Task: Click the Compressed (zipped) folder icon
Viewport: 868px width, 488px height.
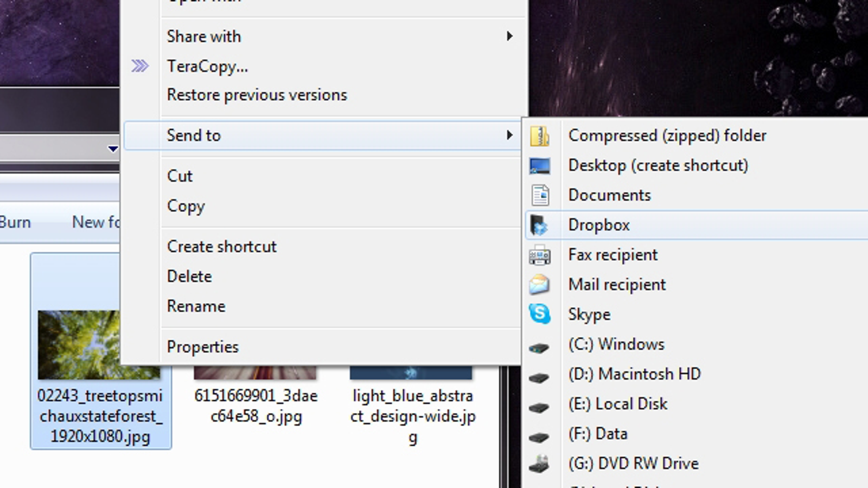Action: 540,136
